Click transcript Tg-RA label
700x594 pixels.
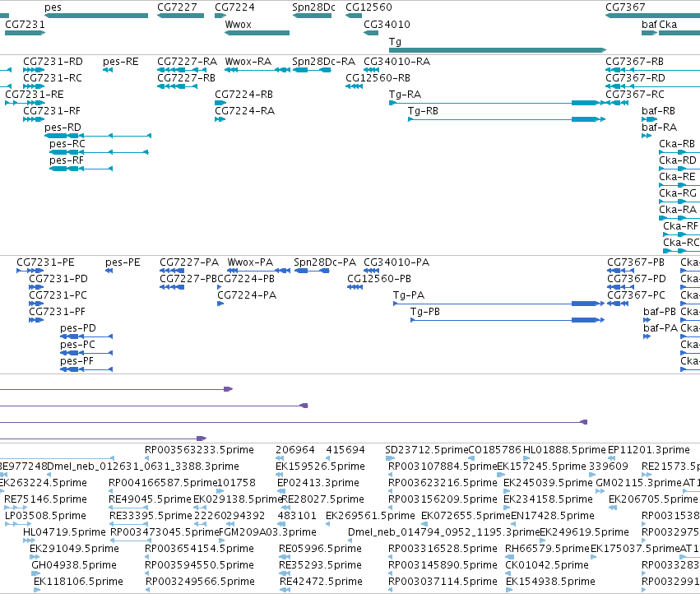[x=405, y=95]
